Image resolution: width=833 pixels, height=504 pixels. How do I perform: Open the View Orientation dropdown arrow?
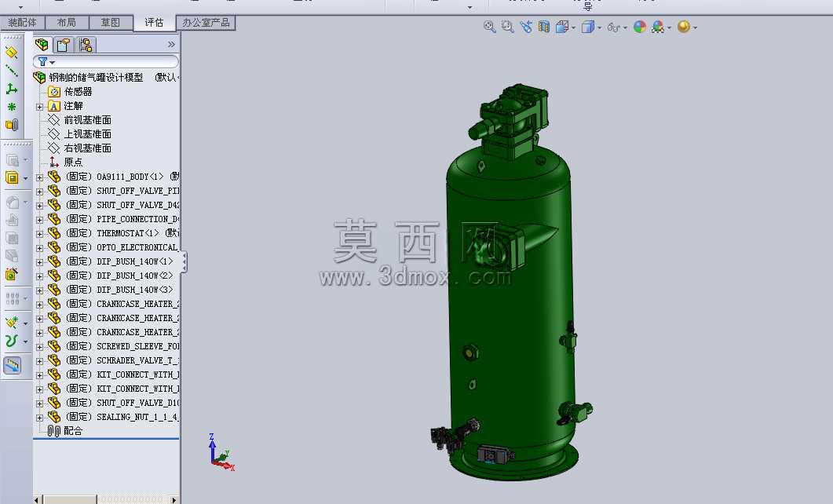click(x=574, y=27)
